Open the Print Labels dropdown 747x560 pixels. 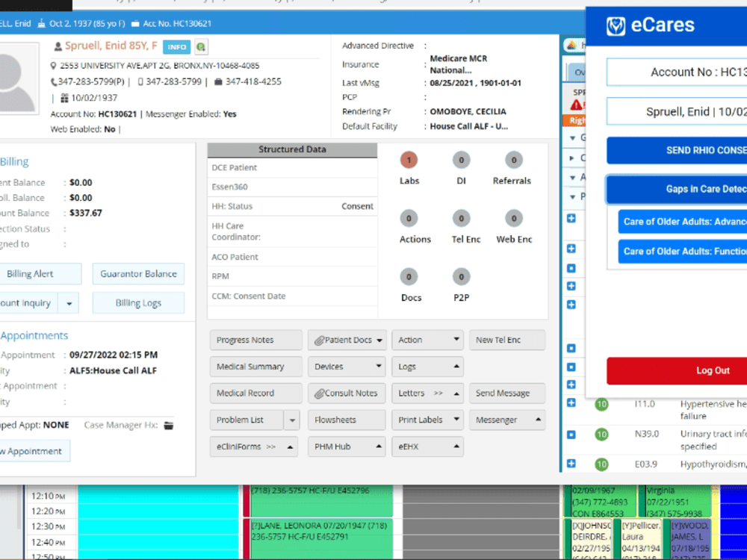point(428,420)
